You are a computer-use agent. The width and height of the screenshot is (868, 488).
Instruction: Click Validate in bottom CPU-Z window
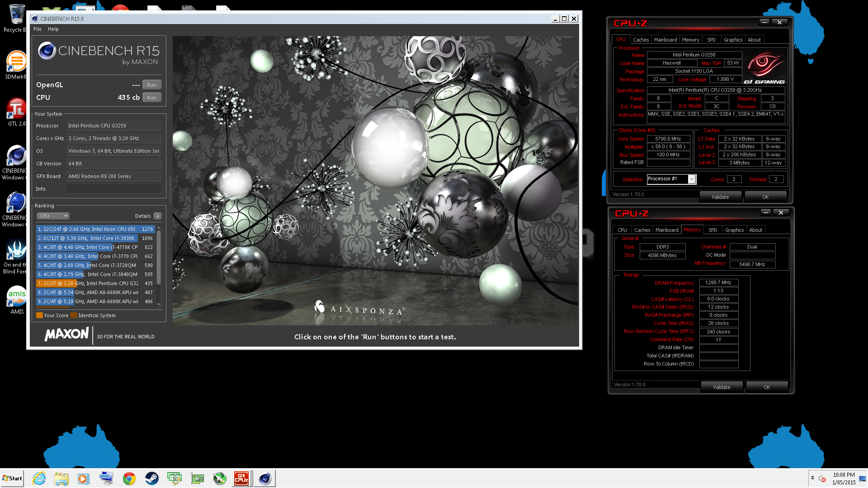coord(722,387)
